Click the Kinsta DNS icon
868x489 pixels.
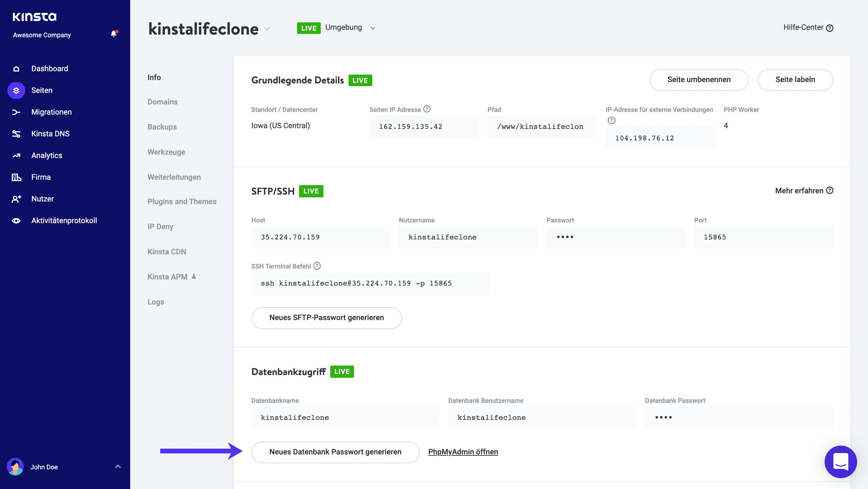pos(16,134)
